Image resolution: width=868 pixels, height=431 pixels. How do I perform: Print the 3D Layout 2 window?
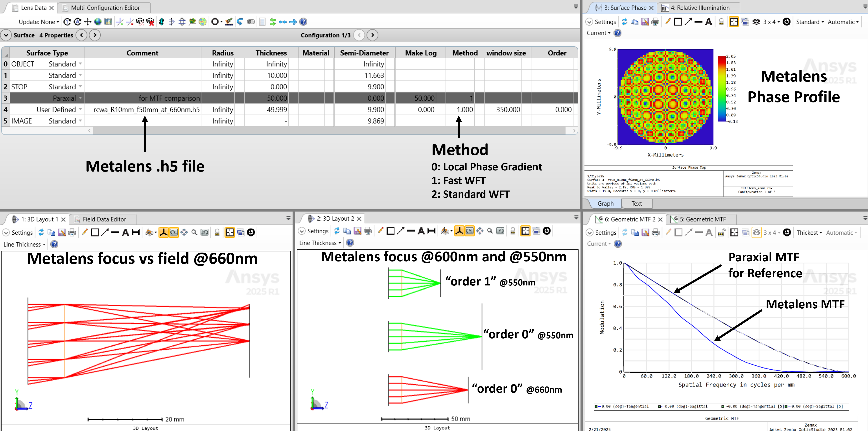pos(368,231)
